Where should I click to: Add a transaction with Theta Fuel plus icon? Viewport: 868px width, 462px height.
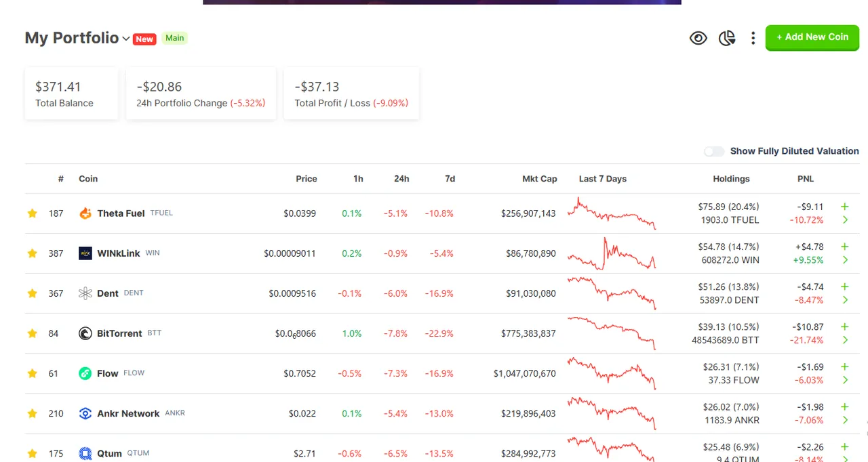[x=845, y=207]
